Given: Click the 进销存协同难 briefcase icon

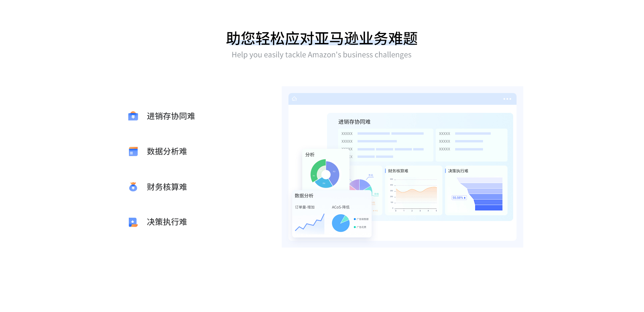Looking at the screenshot, I should [x=133, y=116].
